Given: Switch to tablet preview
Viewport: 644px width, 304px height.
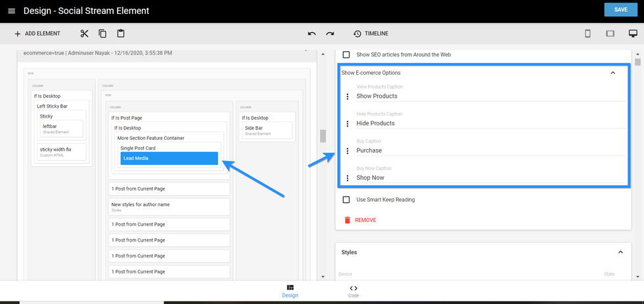Looking at the screenshot, I should [610, 33].
